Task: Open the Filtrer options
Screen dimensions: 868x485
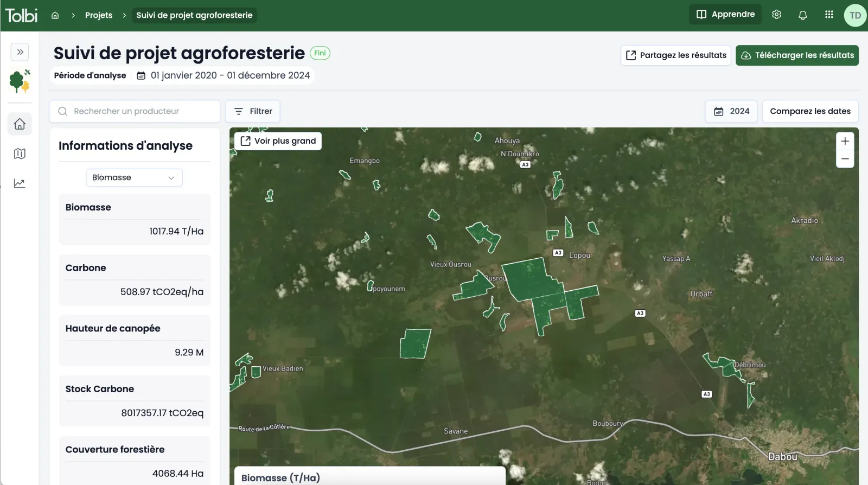Action: click(253, 111)
